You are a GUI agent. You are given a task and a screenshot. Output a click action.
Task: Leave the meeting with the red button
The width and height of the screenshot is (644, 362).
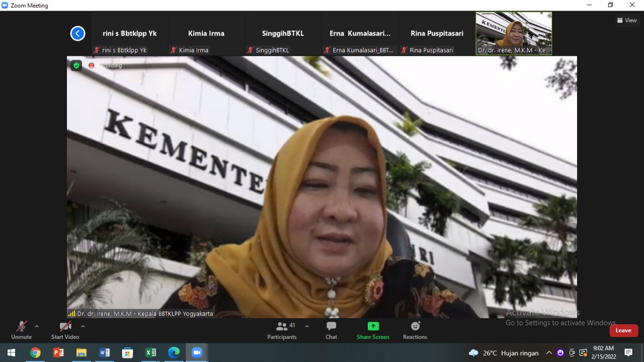[x=624, y=330]
